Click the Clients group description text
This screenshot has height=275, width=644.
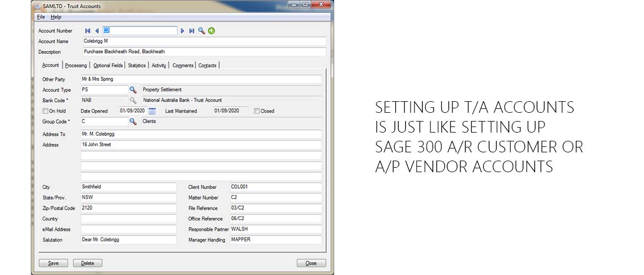click(149, 122)
